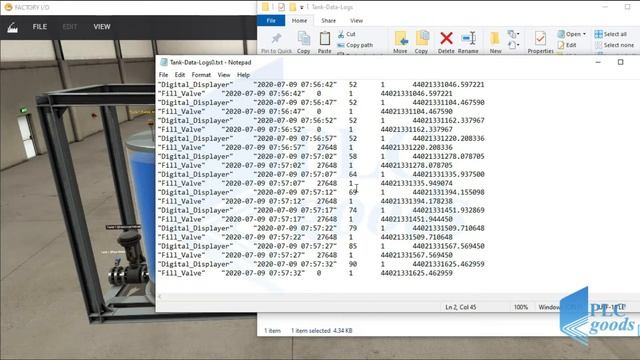Click the Factory I/O logo icon
The image size is (640, 360).
click(x=13, y=27)
